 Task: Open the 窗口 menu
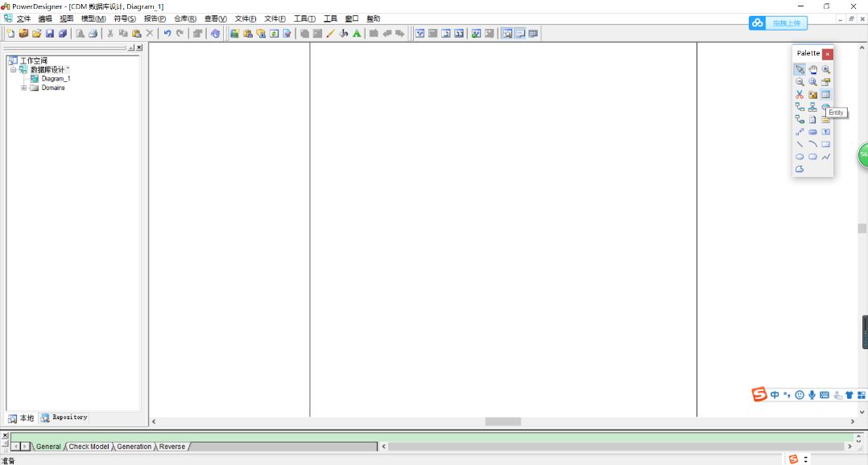pos(352,19)
